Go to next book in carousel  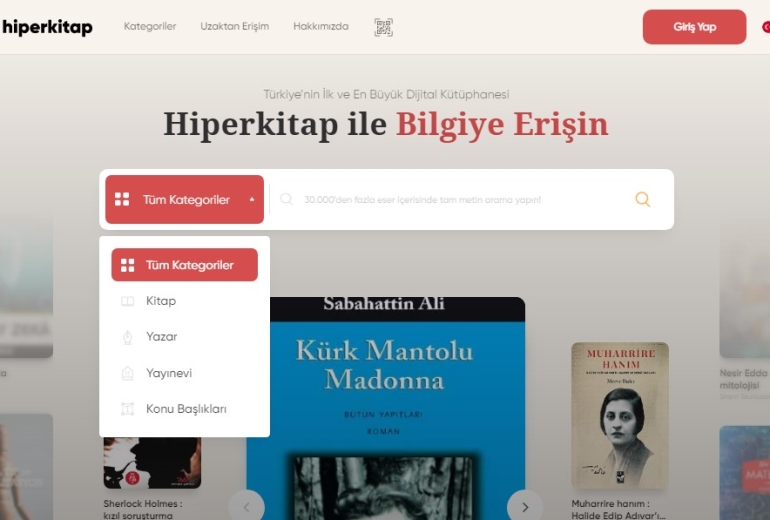[525, 506]
